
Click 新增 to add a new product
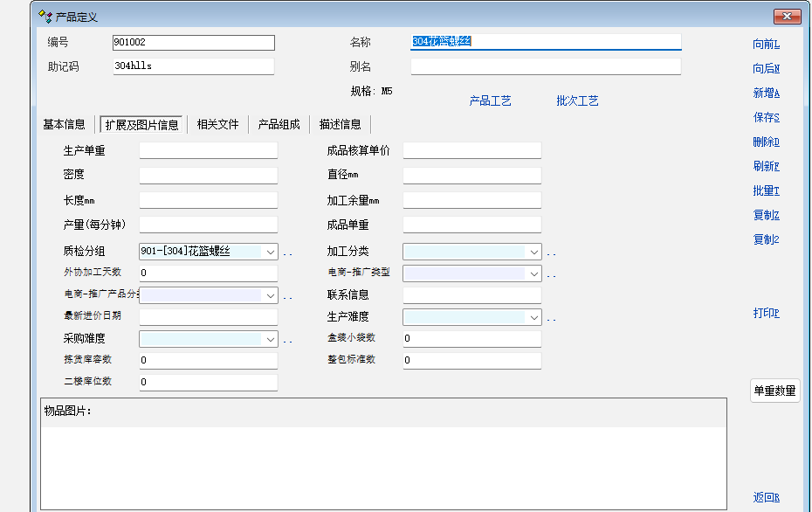766,93
